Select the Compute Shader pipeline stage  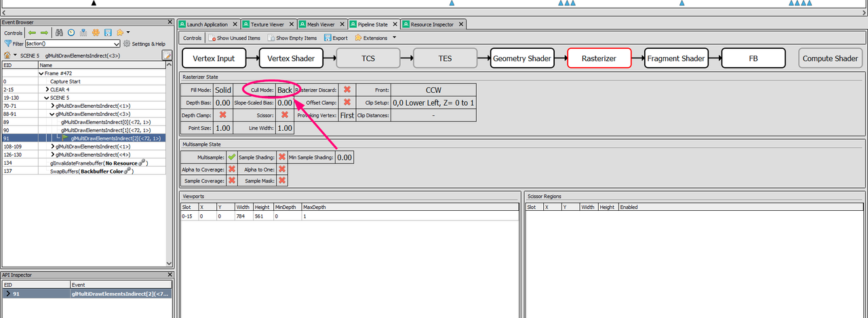pos(831,58)
